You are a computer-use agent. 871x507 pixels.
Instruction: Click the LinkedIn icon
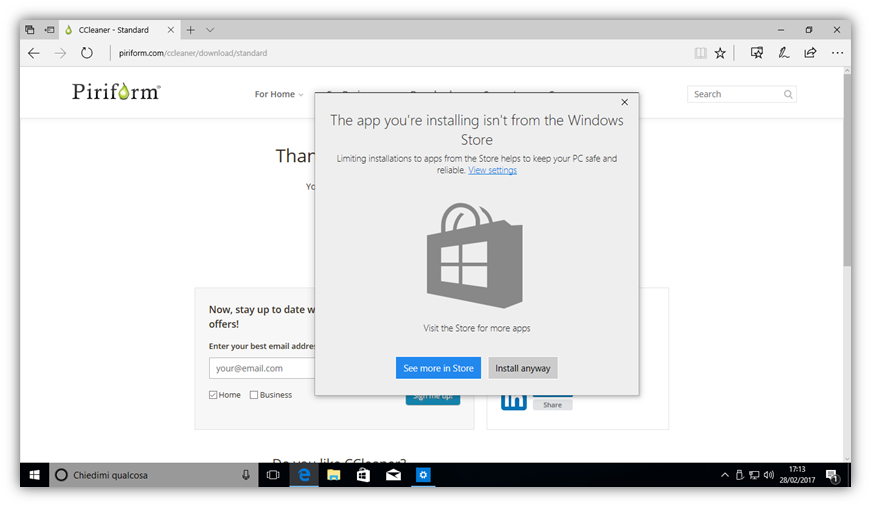point(514,401)
